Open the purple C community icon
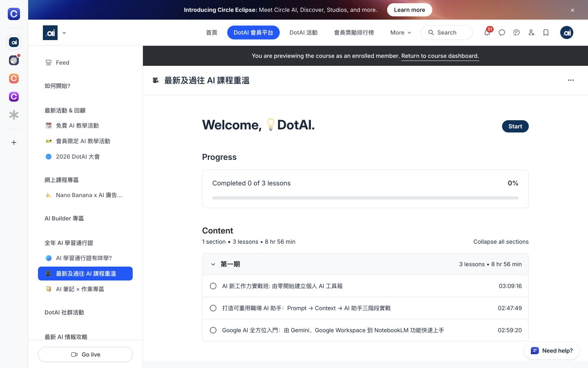This screenshot has width=588, height=368. coord(14,97)
